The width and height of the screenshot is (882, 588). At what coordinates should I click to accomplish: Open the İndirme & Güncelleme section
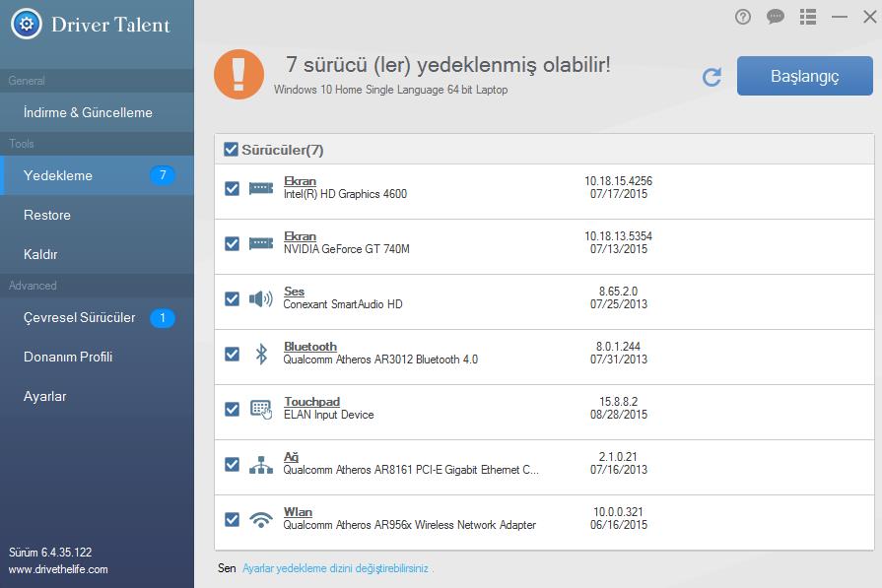(88, 112)
